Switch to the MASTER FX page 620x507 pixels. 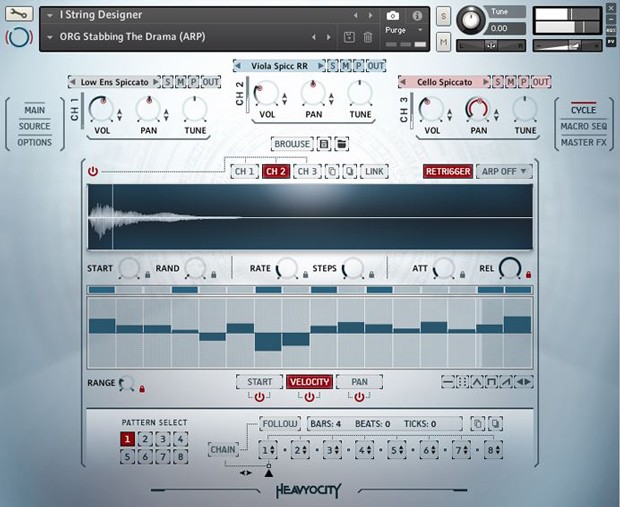(584, 142)
